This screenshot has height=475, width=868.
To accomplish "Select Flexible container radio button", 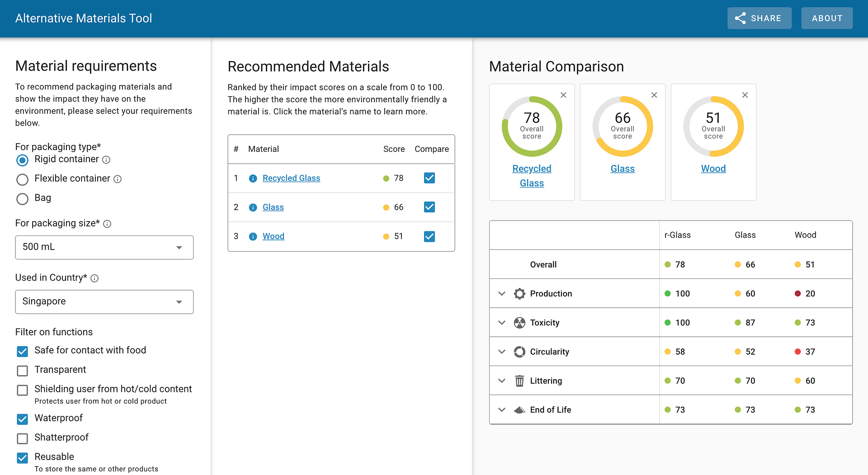I will coord(22,179).
